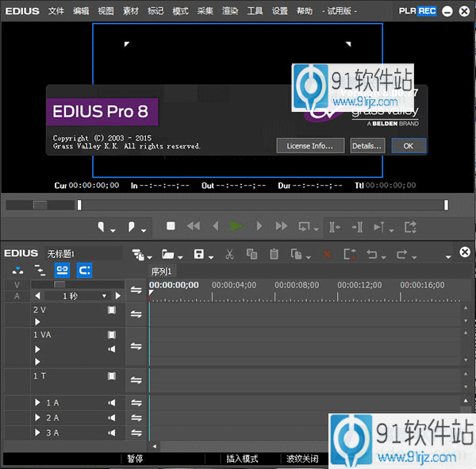Click the green Play button

tap(236, 226)
